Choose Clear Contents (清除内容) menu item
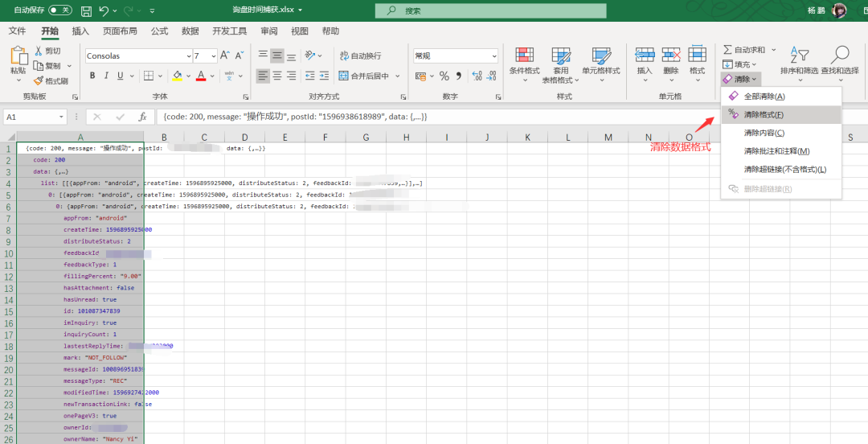This screenshot has height=444, width=868. tap(781, 133)
